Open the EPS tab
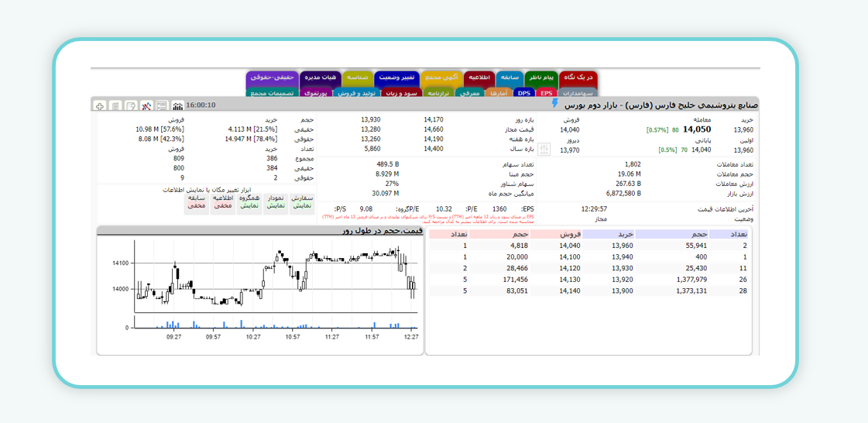868x423 pixels. (546, 93)
